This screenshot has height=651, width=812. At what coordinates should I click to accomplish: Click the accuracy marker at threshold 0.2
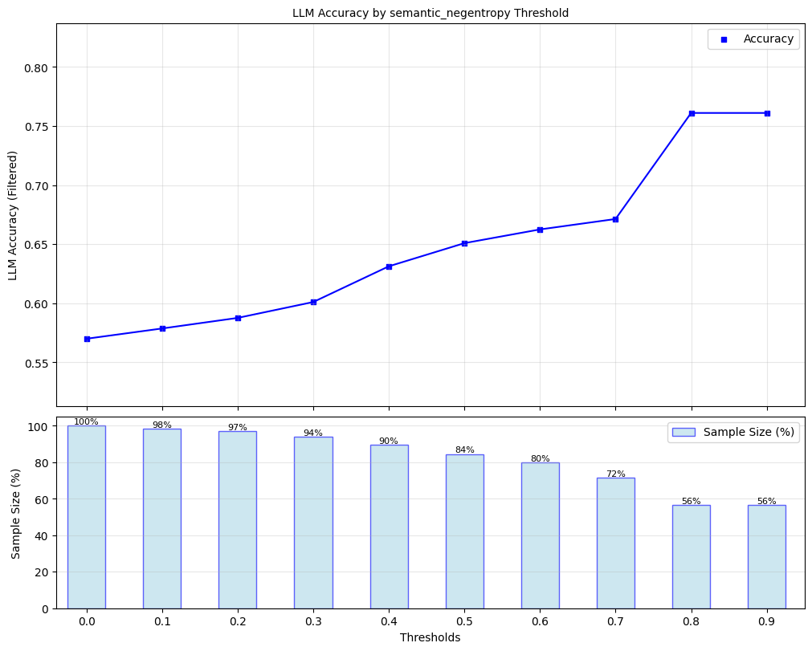[238, 318]
